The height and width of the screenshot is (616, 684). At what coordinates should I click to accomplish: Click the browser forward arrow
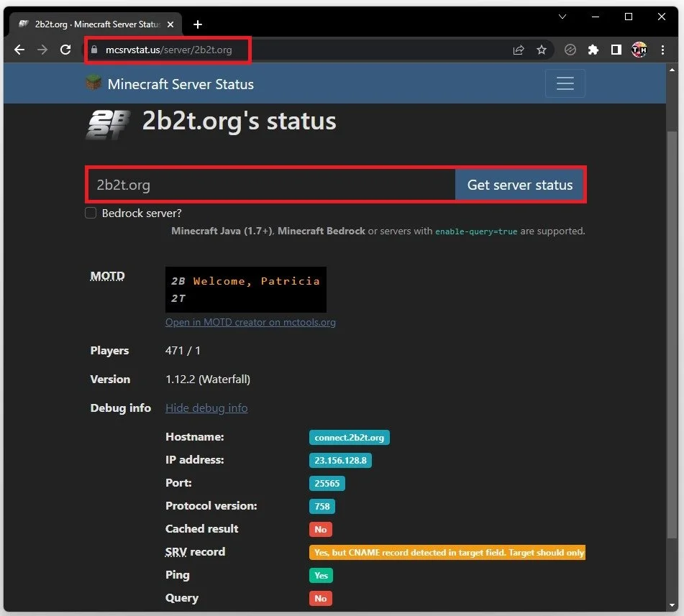42,50
